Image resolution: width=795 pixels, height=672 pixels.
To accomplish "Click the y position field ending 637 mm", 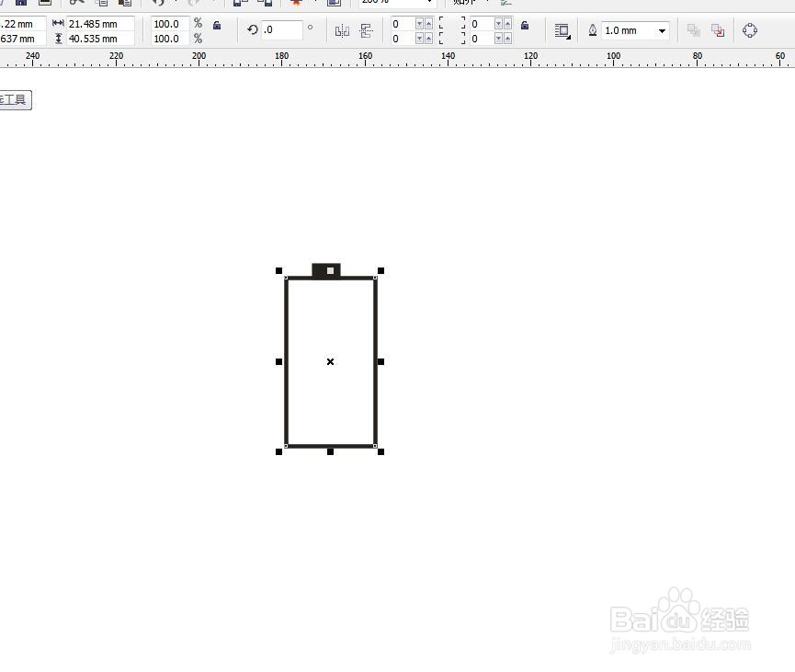I will click(x=22, y=39).
